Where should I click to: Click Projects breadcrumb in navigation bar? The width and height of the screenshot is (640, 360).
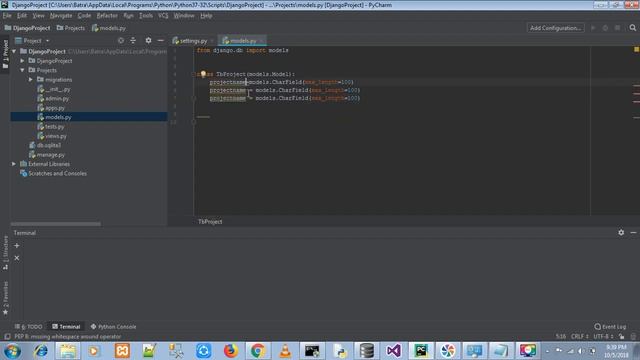pyautogui.click(x=71, y=28)
